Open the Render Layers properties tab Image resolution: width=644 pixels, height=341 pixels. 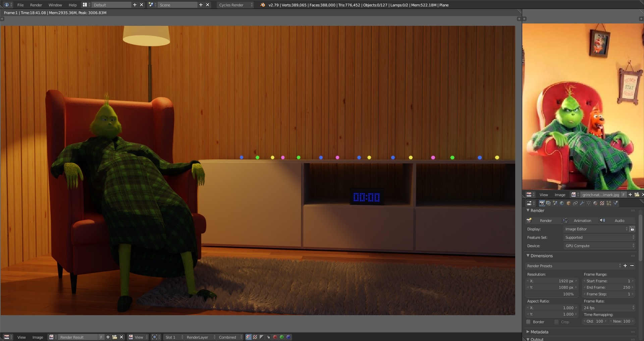[548, 203]
